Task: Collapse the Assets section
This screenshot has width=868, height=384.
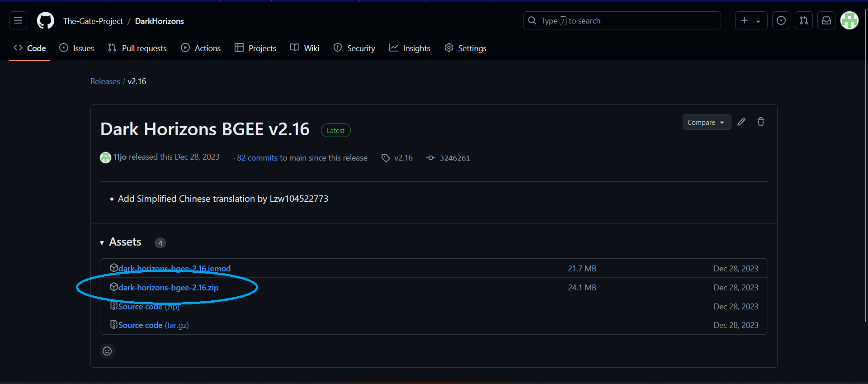Action: click(x=102, y=243)
